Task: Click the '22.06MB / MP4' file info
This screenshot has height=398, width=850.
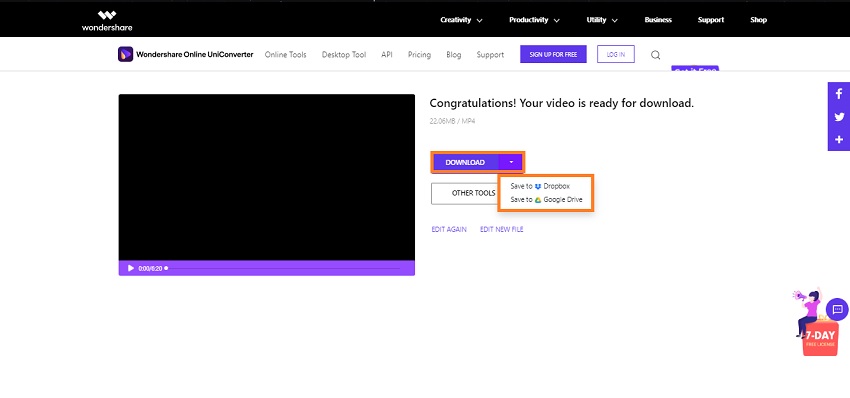Action: [453, 121]
